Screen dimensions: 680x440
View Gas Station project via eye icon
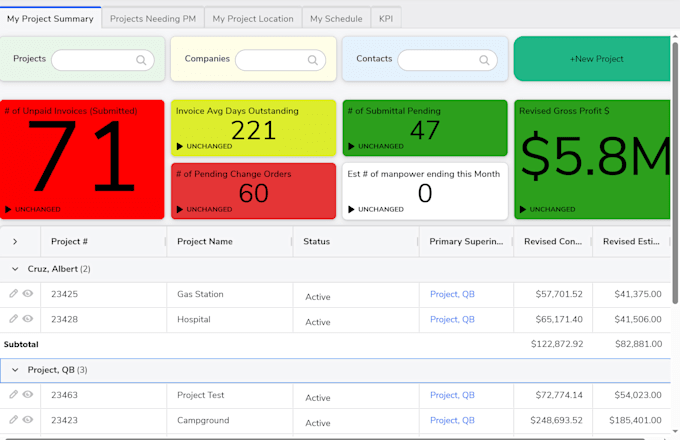(x=28, y=293)
